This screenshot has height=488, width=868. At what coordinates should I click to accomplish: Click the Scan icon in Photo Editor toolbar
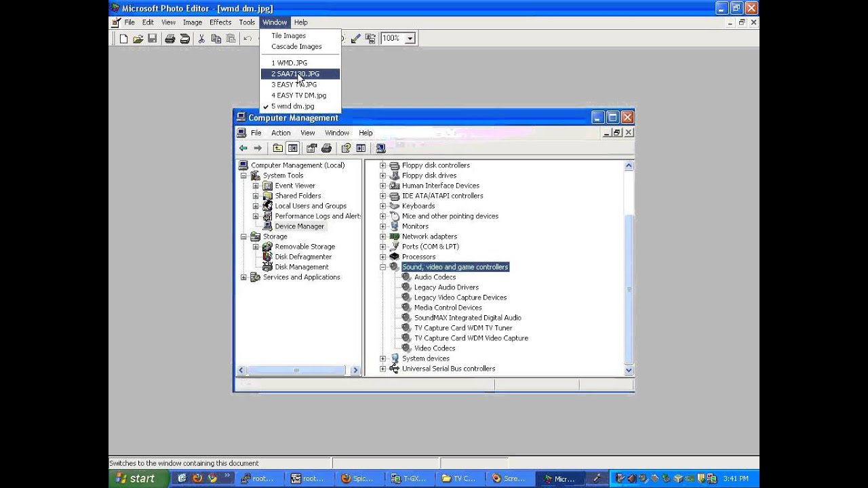184,39
